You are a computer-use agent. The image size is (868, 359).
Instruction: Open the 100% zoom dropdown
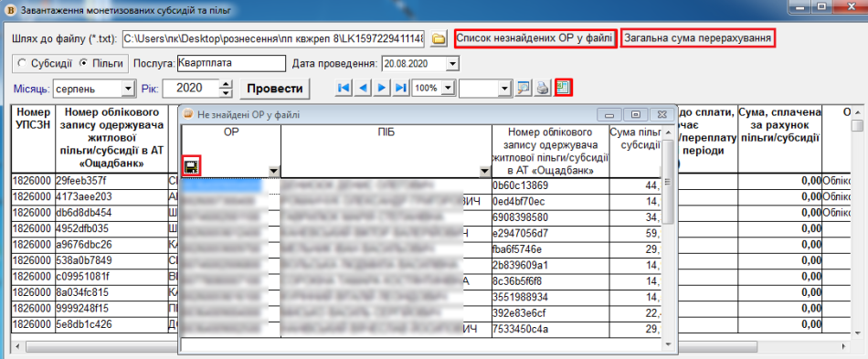[448, 88]
